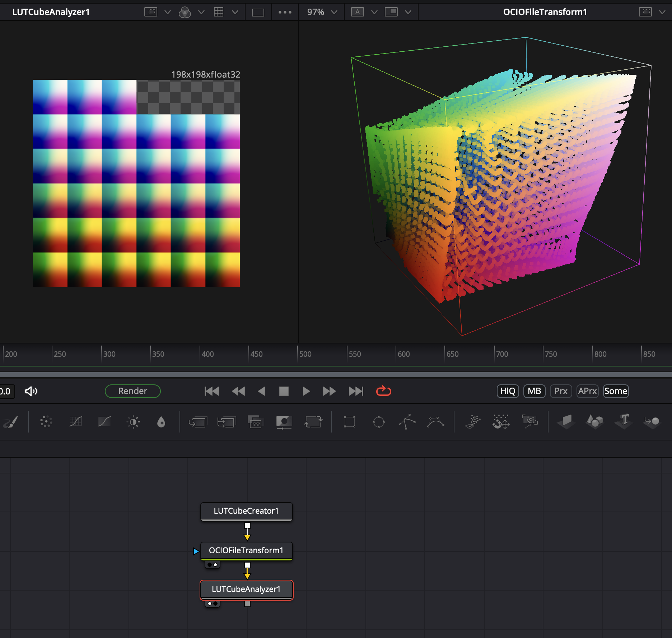The image size is (672, 638).
Task: Expand the A buffer selector dropdown
Action: click(x=374, y=12)
